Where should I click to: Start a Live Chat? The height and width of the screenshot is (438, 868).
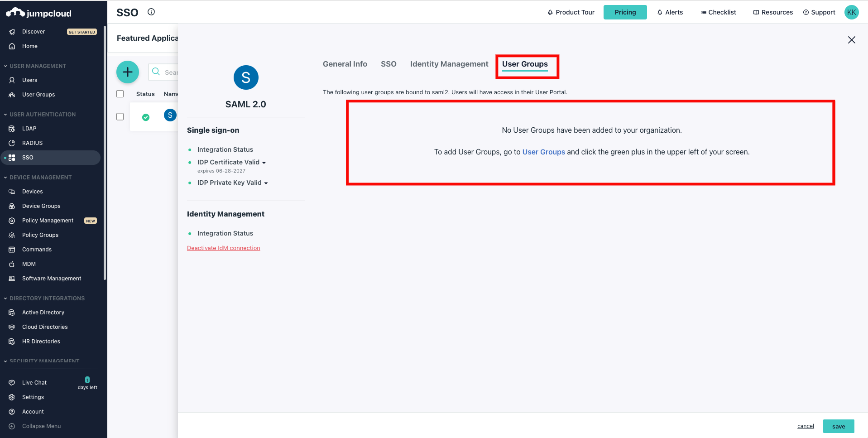(34, 383)
